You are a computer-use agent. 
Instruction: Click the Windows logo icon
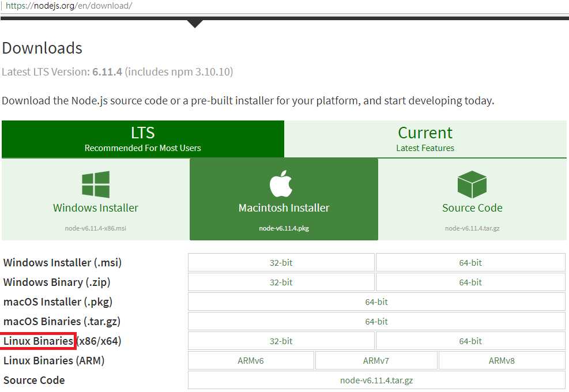(96, 184)
